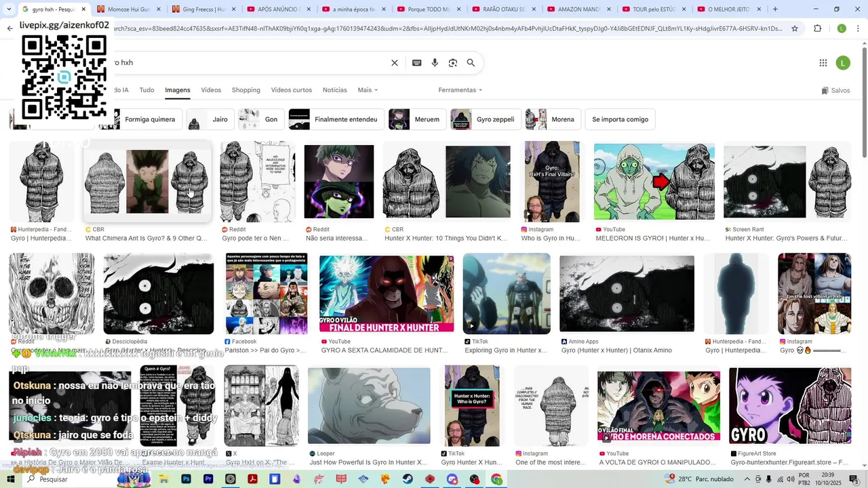Filter images by Meruem chip
This screenshot has width=868, height=488.
pos(417,119)
